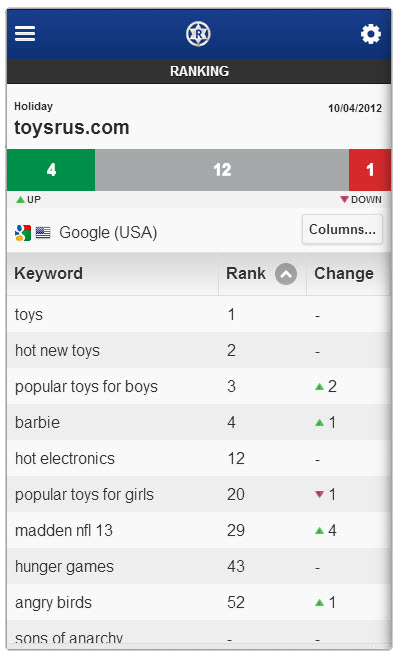Select the gray 12 unchanged segment
This screenshot has height=656, width=397.
(222, 170)
